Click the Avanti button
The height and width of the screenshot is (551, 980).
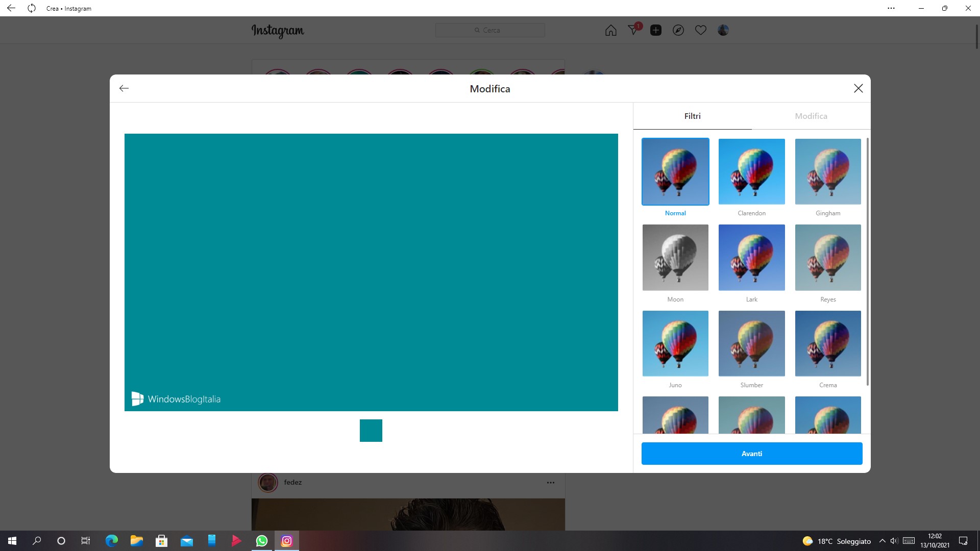[x=752, y=454]
